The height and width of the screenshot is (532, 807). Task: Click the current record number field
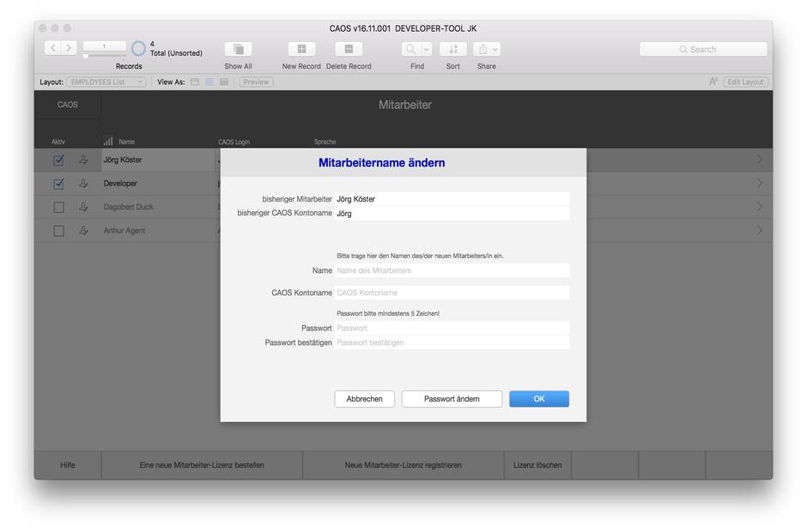point(105,46)
